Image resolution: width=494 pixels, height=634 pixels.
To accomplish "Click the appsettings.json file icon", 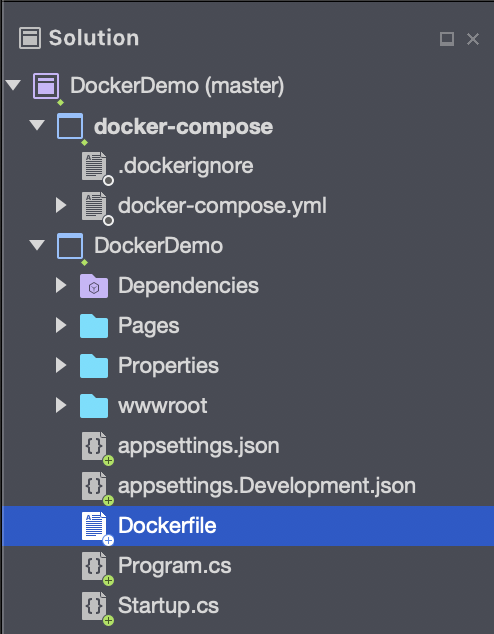I will (x=94, y=446).
